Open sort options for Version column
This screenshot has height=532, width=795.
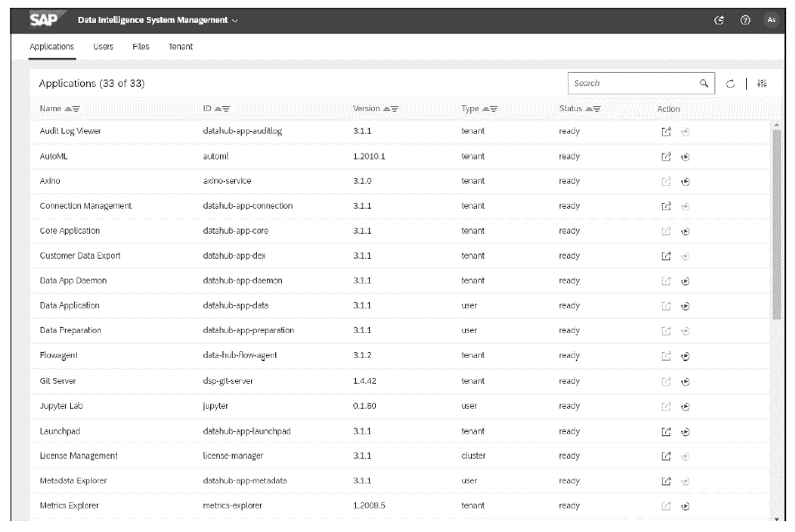[391, 109]
